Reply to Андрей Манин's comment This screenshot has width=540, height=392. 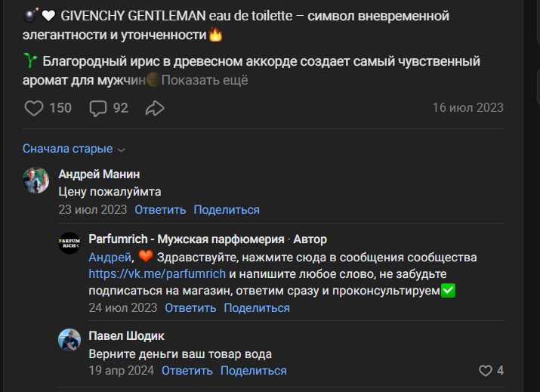(159, 210)
